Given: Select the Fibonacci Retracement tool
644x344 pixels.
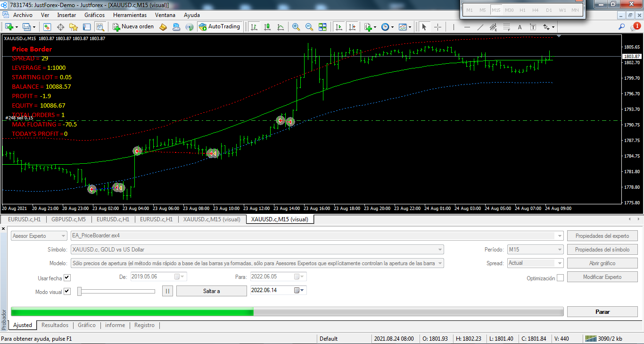Looking at the screenshot, I should (x=506, y=27).
